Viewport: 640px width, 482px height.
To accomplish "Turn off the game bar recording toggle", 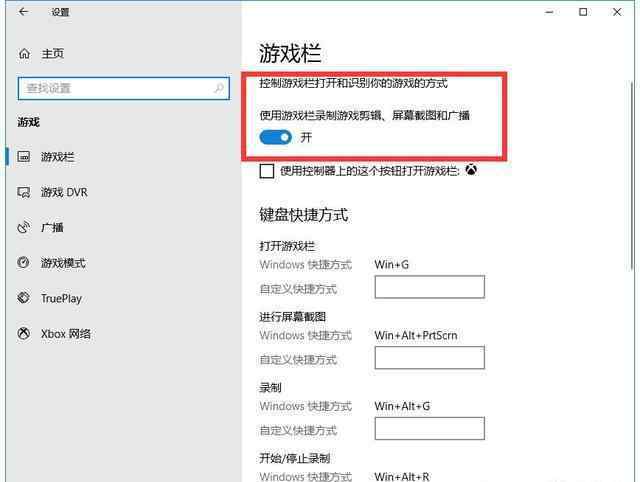I will tap(276, 137).
